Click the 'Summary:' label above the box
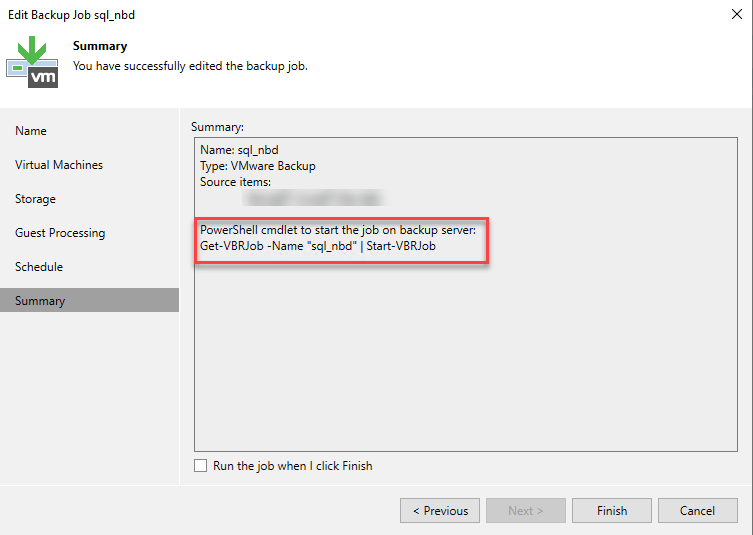Viewport: 753px width, 535px height. tap(218, 127)
